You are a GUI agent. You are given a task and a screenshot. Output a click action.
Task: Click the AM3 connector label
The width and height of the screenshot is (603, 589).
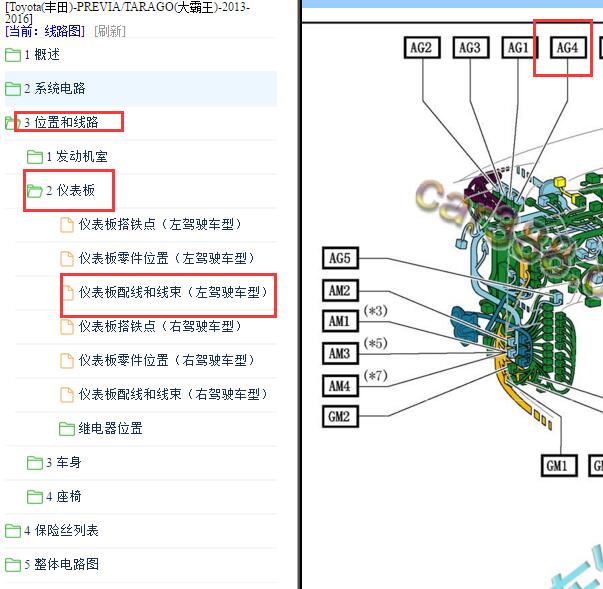340,353
